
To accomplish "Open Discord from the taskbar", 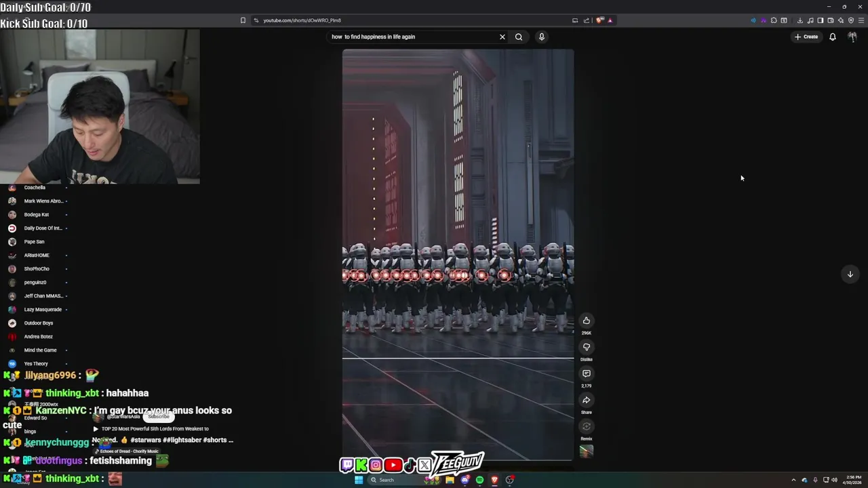I will point(465,480).
